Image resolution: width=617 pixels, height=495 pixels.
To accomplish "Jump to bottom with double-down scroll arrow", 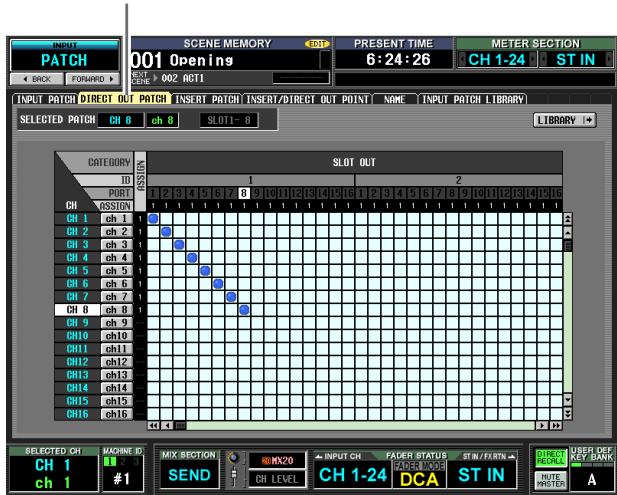I will point(567,413).
